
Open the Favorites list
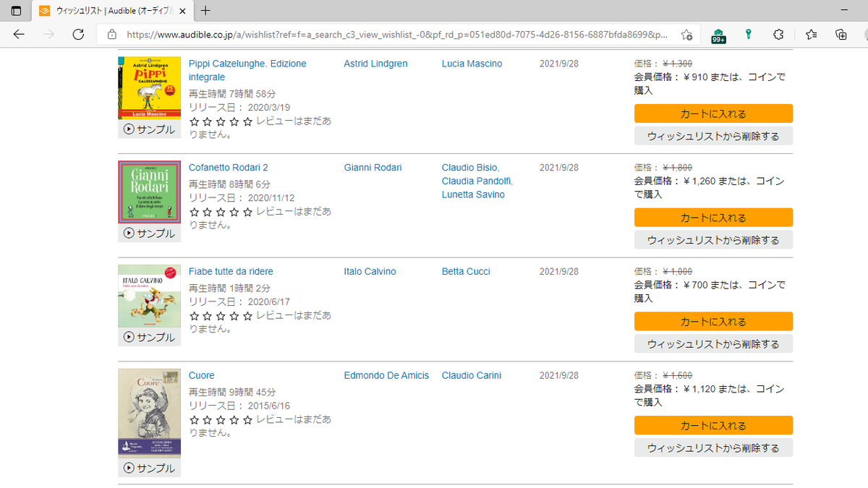click(811, 34)
